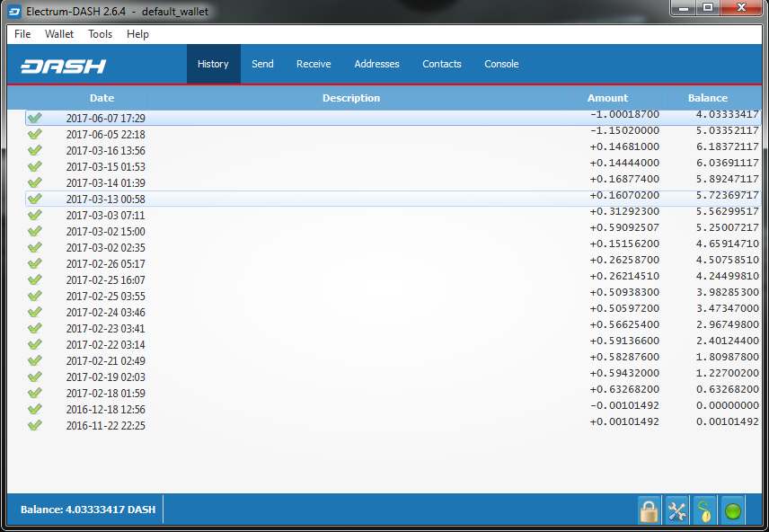Click the Balance column header
The height and width of the screenshot is (532, 769).
click(708, 98)
